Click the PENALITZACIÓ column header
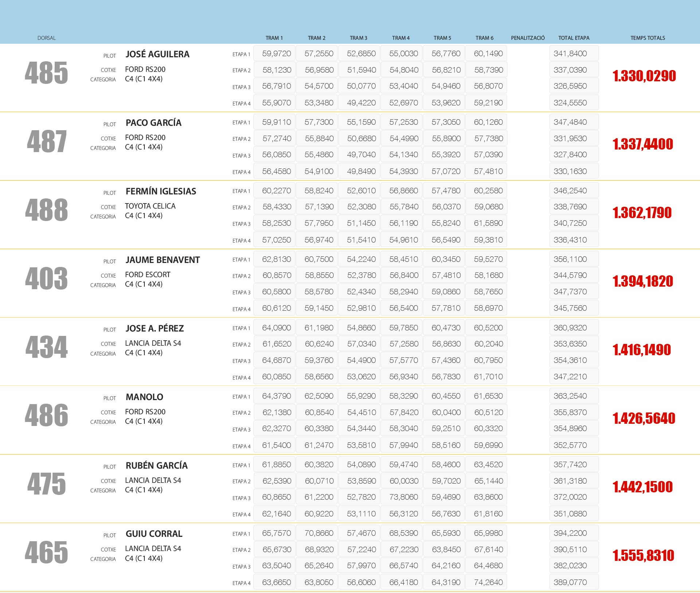Screen dimensions: 700x593 click(x=528, y=38)
